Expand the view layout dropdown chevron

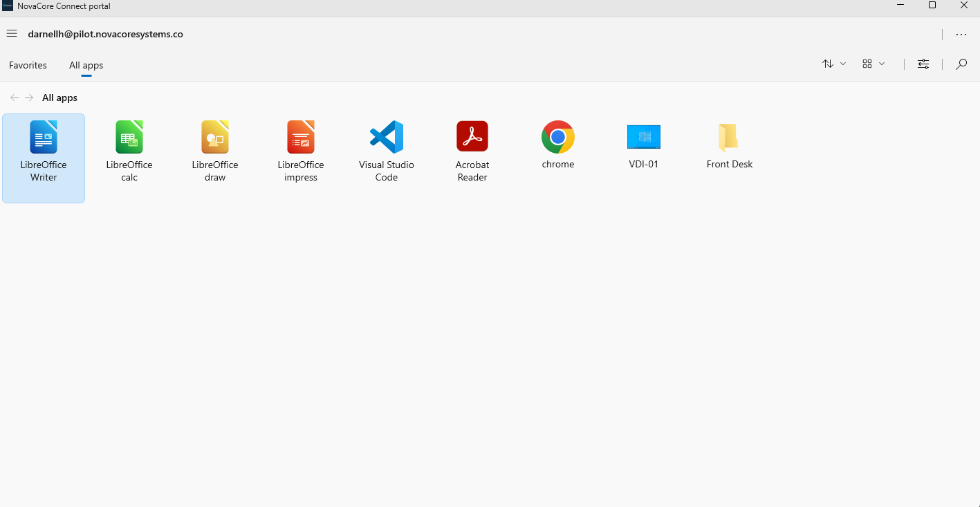point(882,64)
